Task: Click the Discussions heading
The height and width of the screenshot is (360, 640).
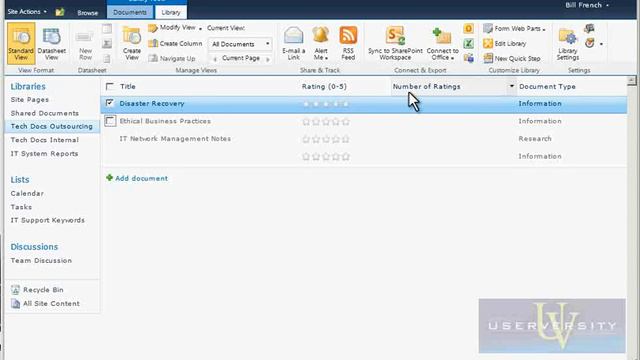Action: pyautogui.click(x=34, y=247)
